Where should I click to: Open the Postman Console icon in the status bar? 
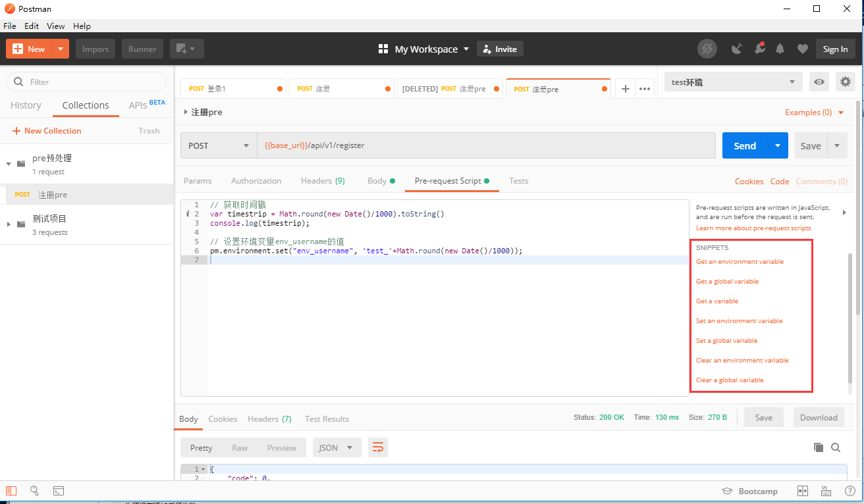tap(59, 491)
